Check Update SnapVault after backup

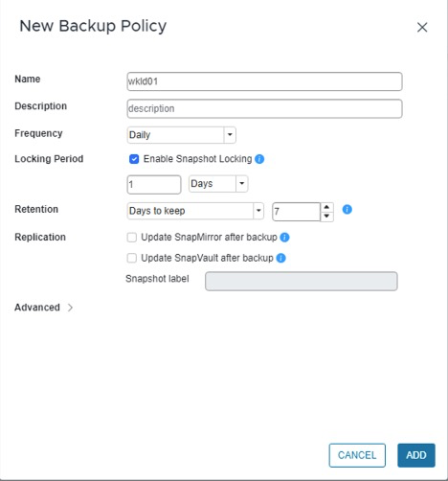[x=132, y=258]
